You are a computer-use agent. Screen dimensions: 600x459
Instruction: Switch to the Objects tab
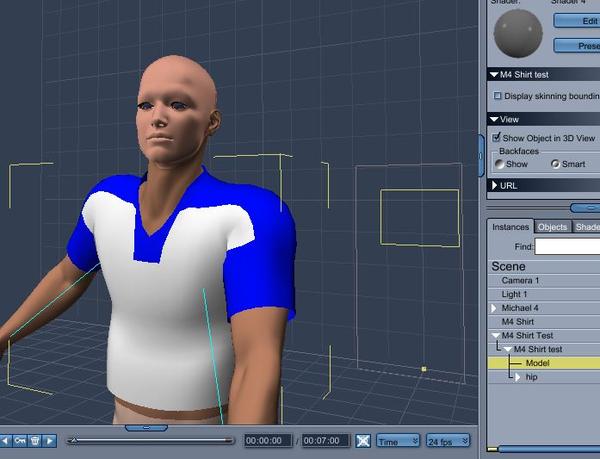[553, 227]
